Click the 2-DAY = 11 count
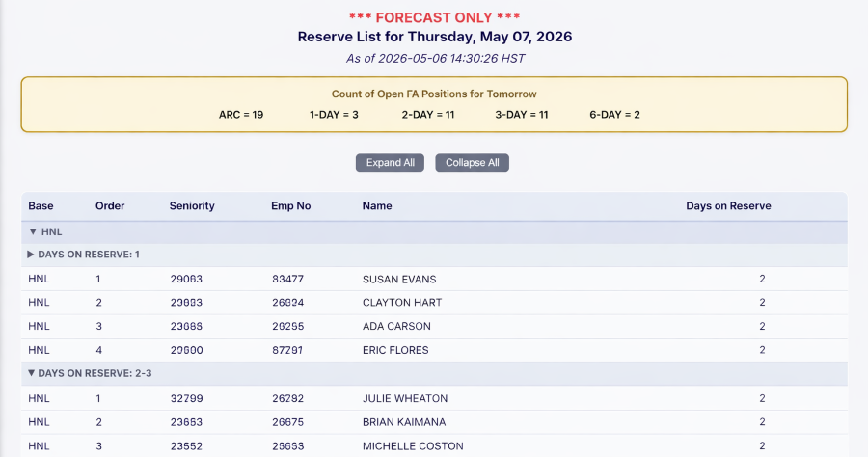868x457 pixels. tap(428, 115)
